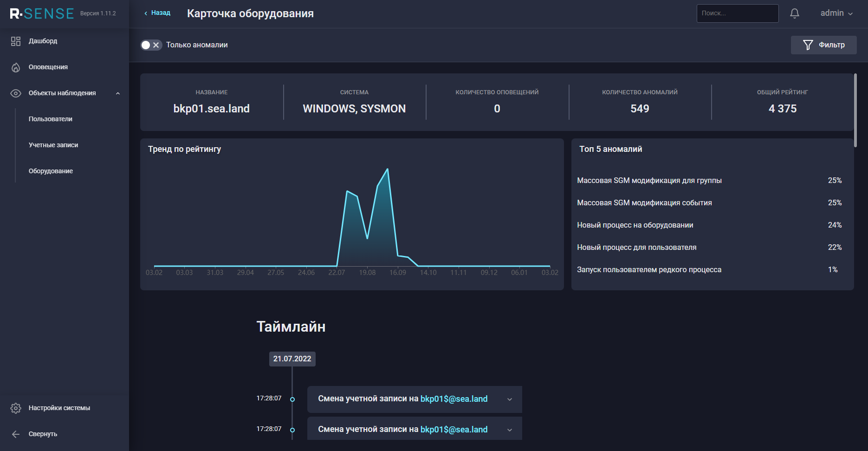Click the overall rating value 4 375

coord(783,109)
